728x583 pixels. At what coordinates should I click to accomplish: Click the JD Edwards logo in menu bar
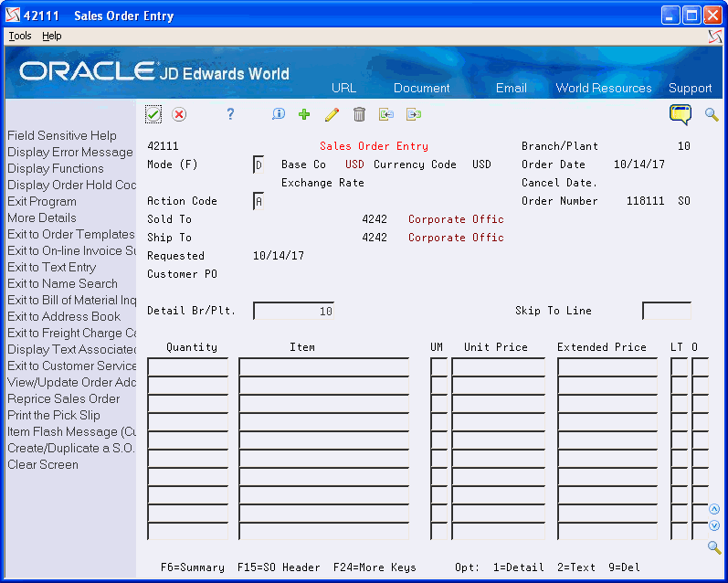coord(715,37)
